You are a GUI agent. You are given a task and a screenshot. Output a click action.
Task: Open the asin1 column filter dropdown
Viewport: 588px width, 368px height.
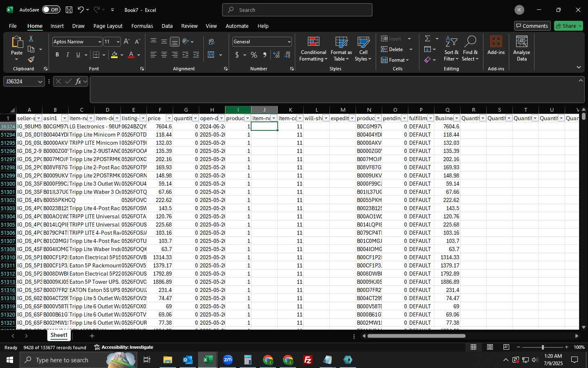[x=65, y=118]
